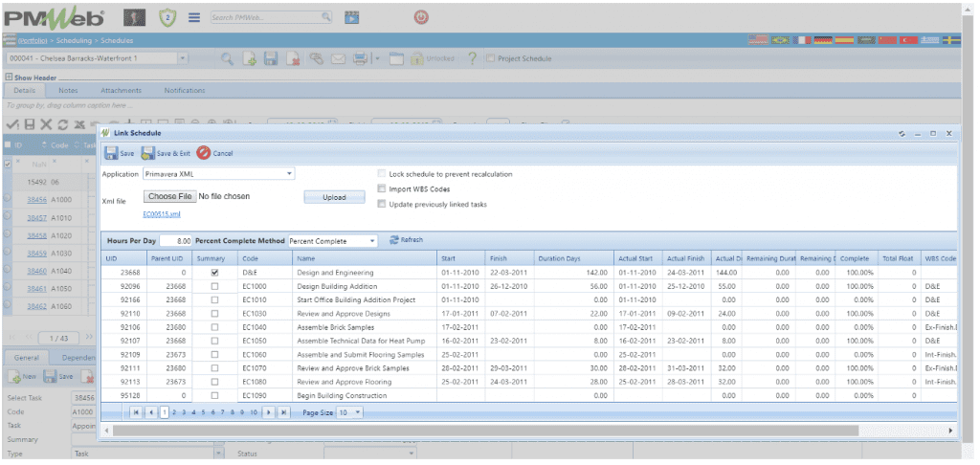Image resolution: width=980 pixels, height=465 pixels.
Task: Select the Details tab
Action: [24, 91]
